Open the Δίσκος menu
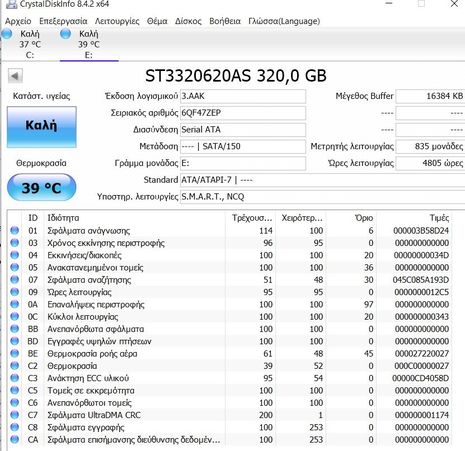This screenshot has width=465, height=451. point(188,21)
